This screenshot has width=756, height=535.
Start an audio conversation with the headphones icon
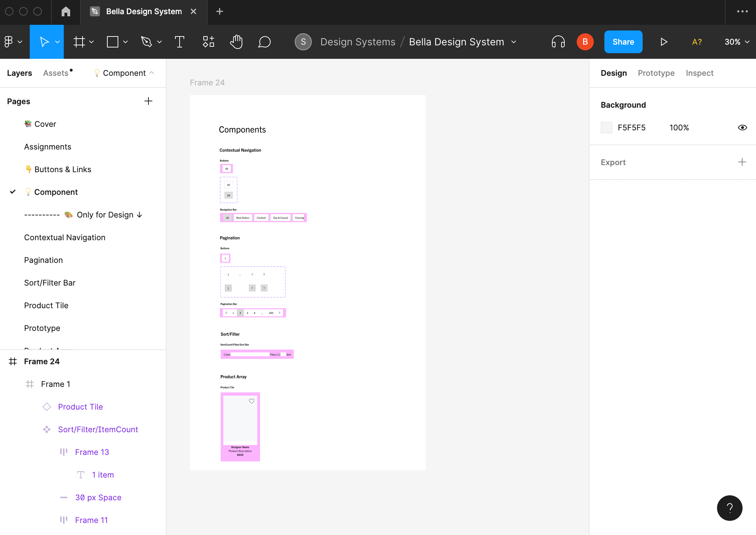[x=558, y=42]
